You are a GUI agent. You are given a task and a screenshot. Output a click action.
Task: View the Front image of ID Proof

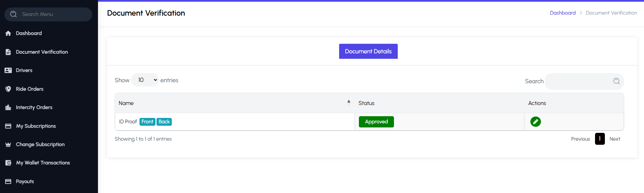[147, 122]
